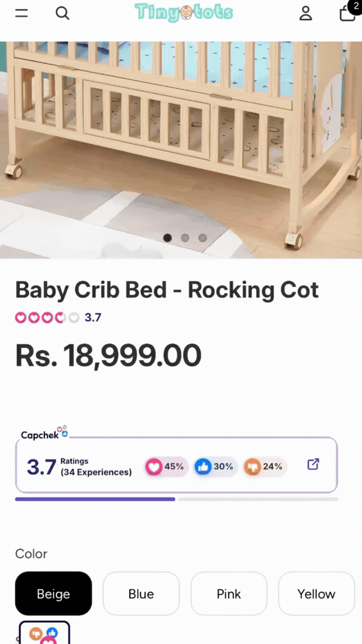Go to the second product image dot
The width and height of the screenshot is (362, 644).
coord(185,238)
